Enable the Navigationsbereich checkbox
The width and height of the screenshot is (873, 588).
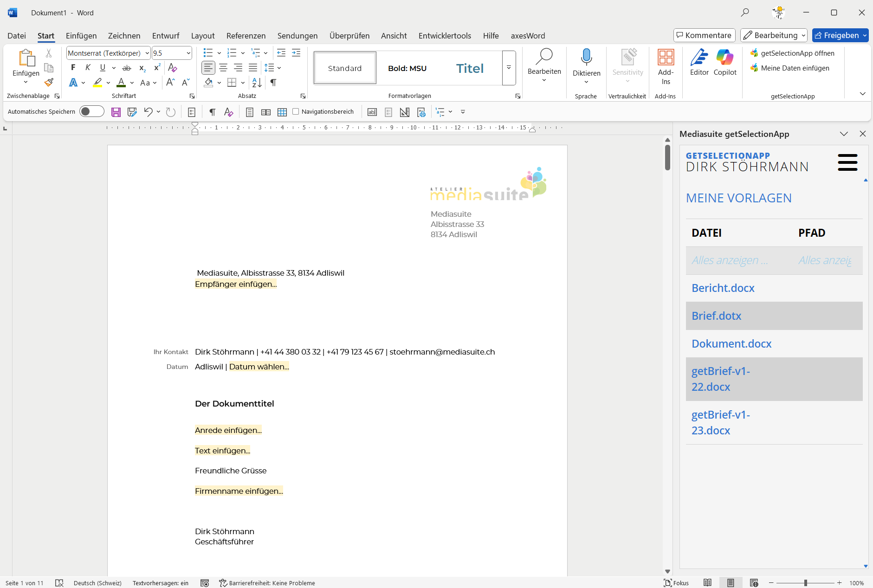click(296, 111)
